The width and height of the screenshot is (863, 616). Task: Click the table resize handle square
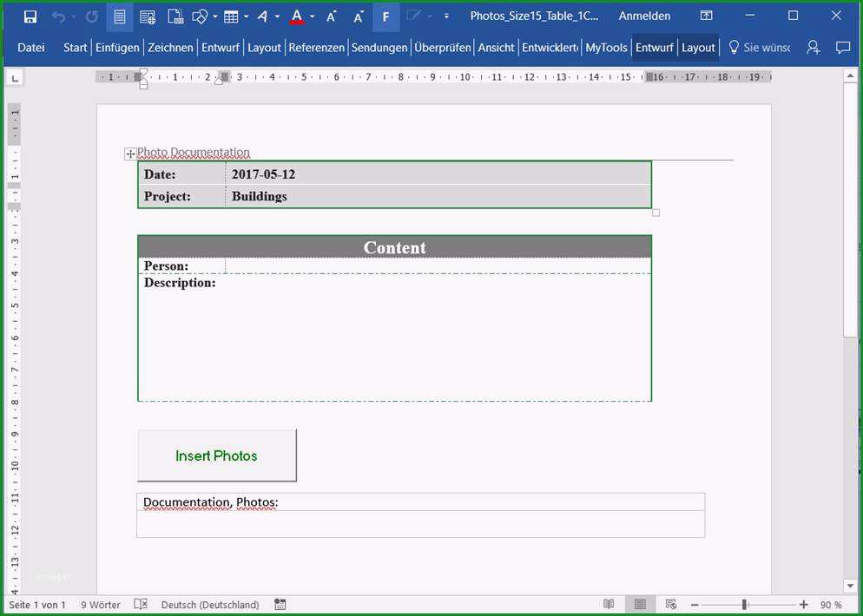[x=655, y=213]
